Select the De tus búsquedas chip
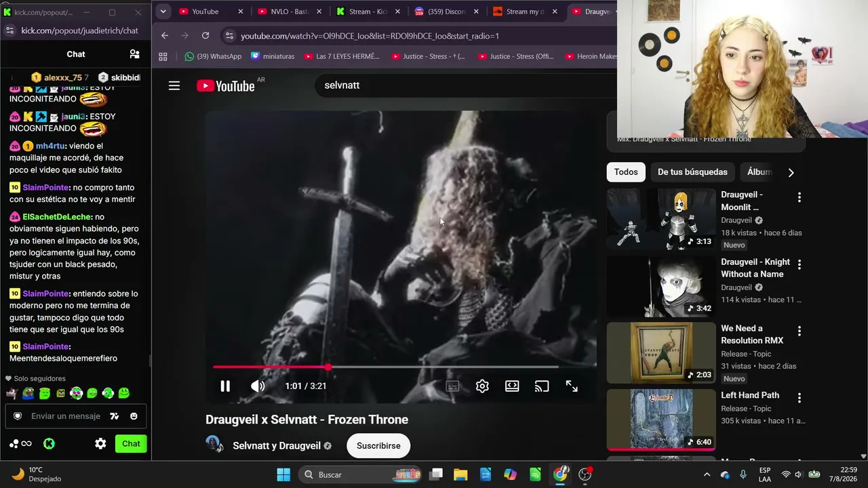The height and width of the screenshot is (488, 868). pyautogui.click(x=692, y=172)
